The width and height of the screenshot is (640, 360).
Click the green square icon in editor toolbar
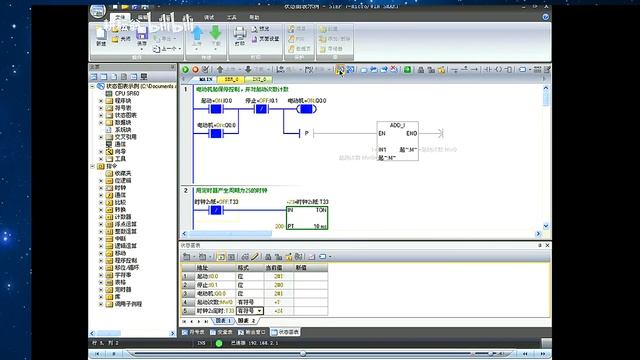tap(407, 70)
